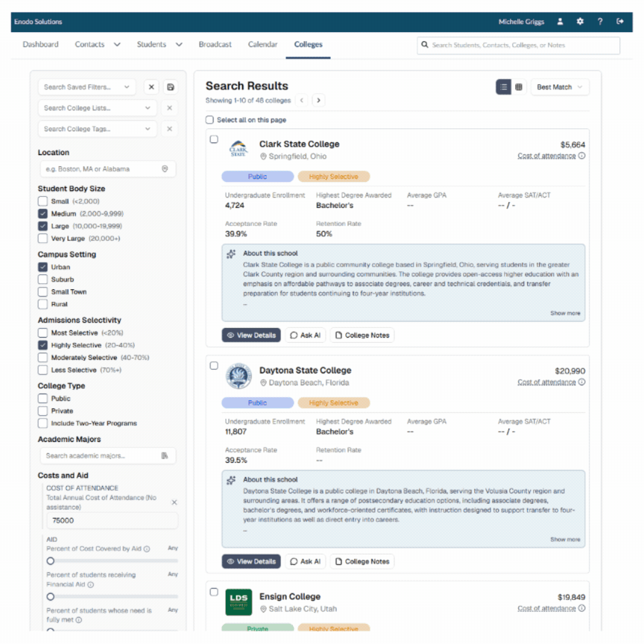Screen dimensions: 644x644
Task: Click Daytona State College seal logo
Action: coord(239,376)
